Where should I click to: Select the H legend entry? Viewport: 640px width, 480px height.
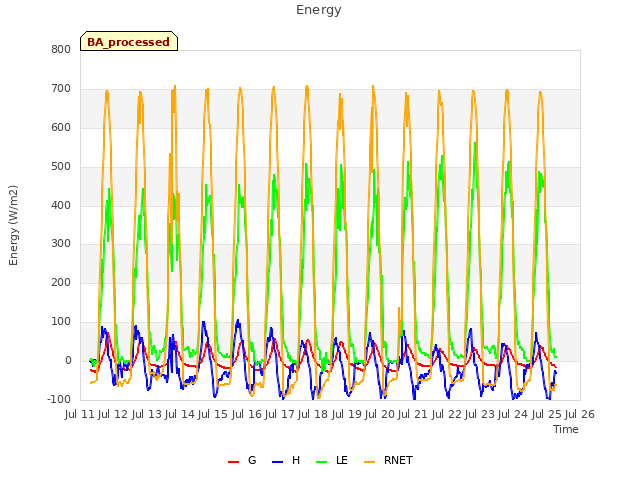tap(286, 460)
